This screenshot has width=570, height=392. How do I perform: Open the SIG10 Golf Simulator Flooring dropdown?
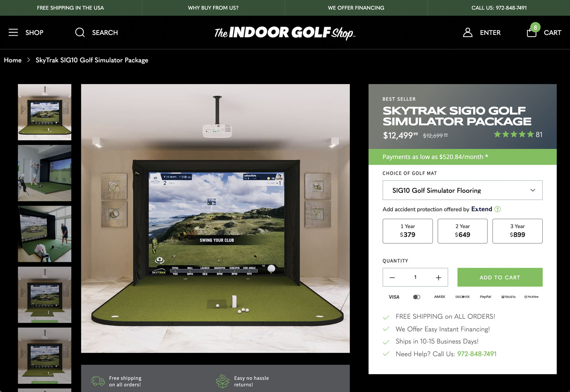click(x=462, y=190)
